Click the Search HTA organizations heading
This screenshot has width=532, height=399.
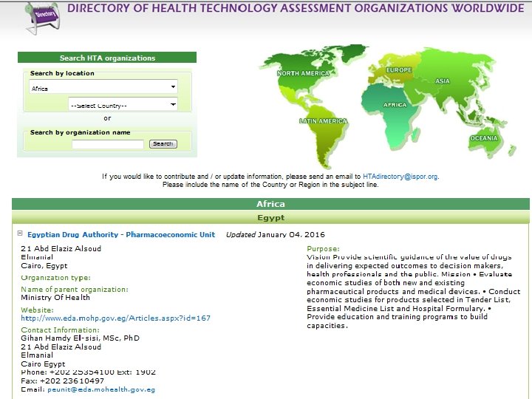pyautogui.click(x=107, y=58)
